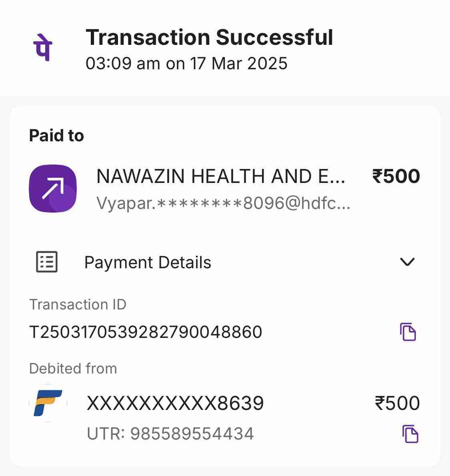Tap the account number ending 8639
The width and height of the screenshot is (450, 476).
(x=175, y=403)
